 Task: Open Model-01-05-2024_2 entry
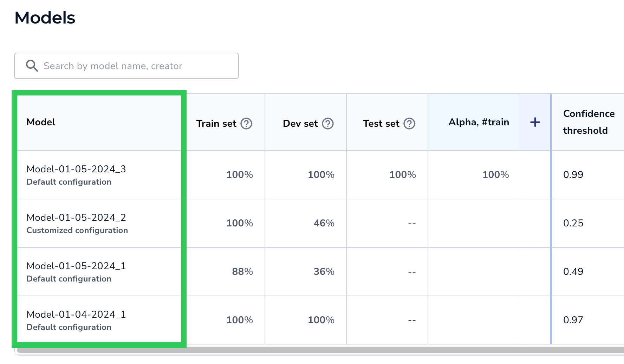click(76, 218)
